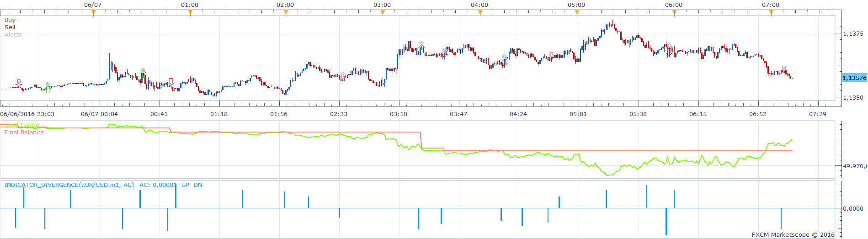868x239 pixels.
Task: Click the 49.970 equity axis label
Action: (x=854, y=166)
